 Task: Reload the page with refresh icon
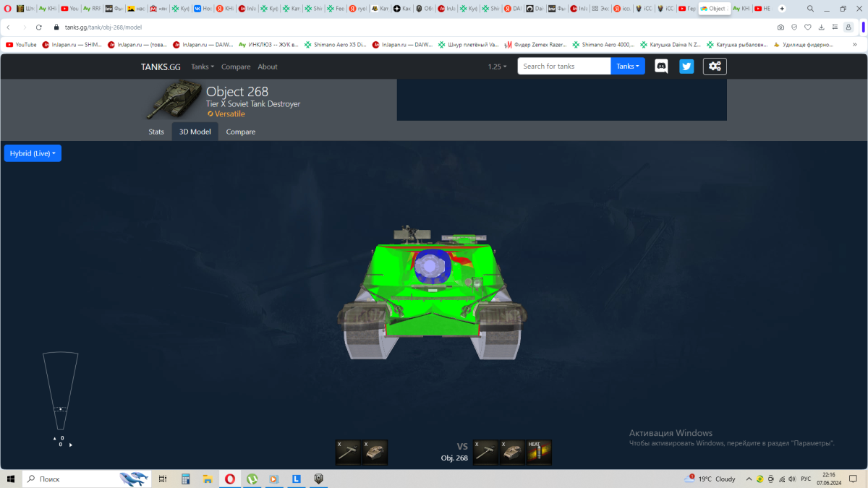tap(39, 27)
